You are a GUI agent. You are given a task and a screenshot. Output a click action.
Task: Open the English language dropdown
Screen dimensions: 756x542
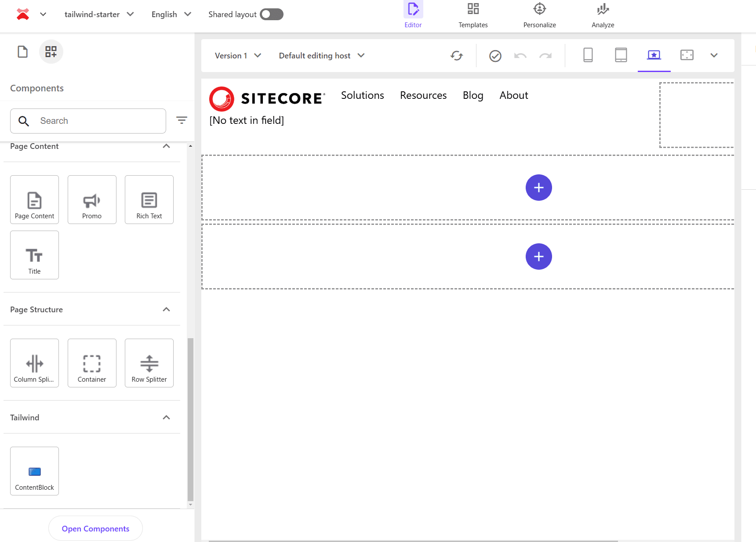171,14
